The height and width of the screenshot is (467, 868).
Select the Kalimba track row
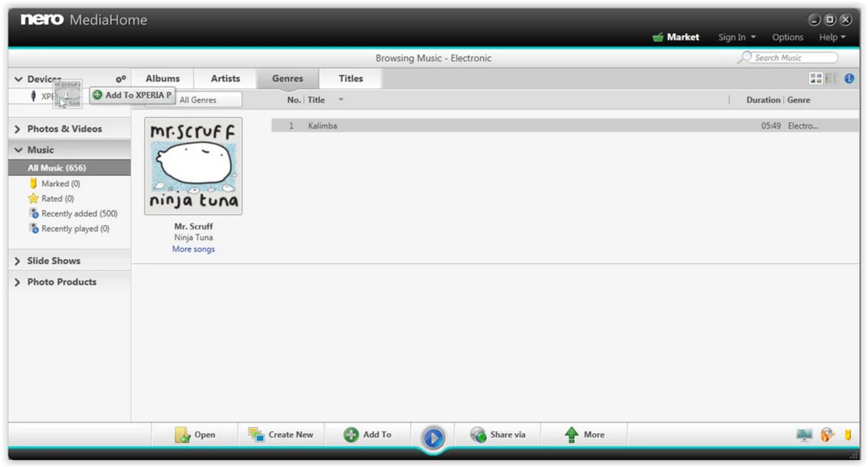click(565, 126)
